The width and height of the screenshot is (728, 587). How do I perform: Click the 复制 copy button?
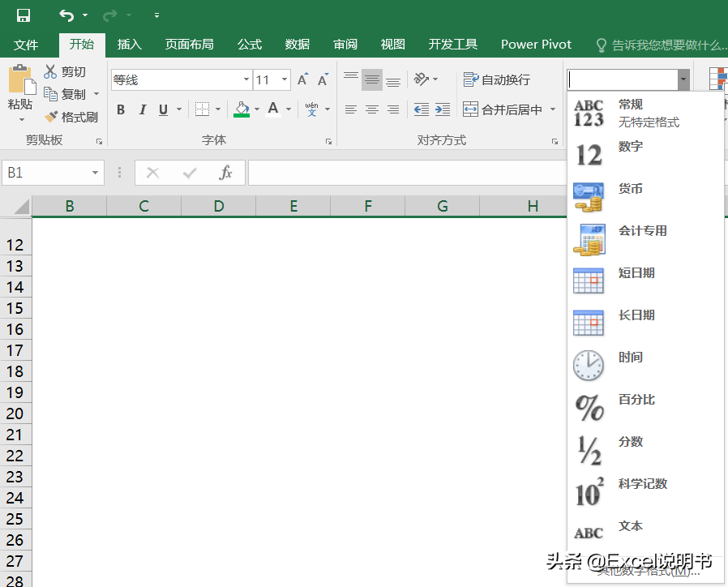point(65,94)
